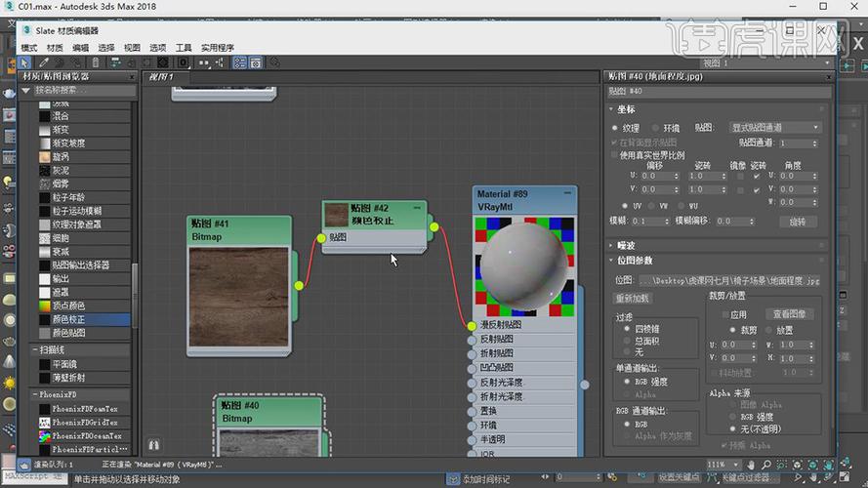
Task: Click Lay Out All horizontal icon
Action: (x=204, y=62)
